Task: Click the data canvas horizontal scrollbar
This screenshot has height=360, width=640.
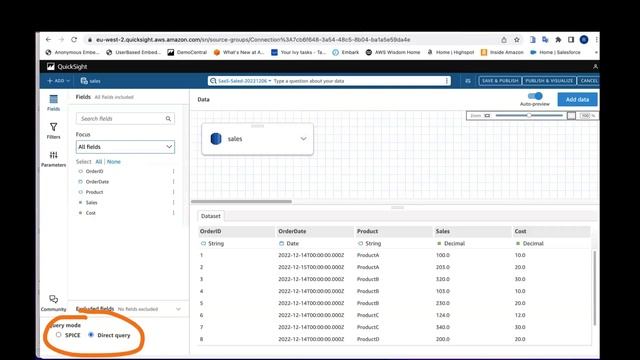Action: (x=241, y=201)
